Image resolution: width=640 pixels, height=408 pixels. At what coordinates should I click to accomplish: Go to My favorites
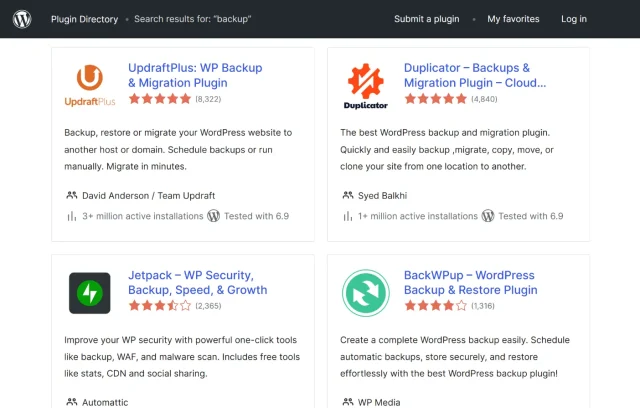tap(513, 19)
